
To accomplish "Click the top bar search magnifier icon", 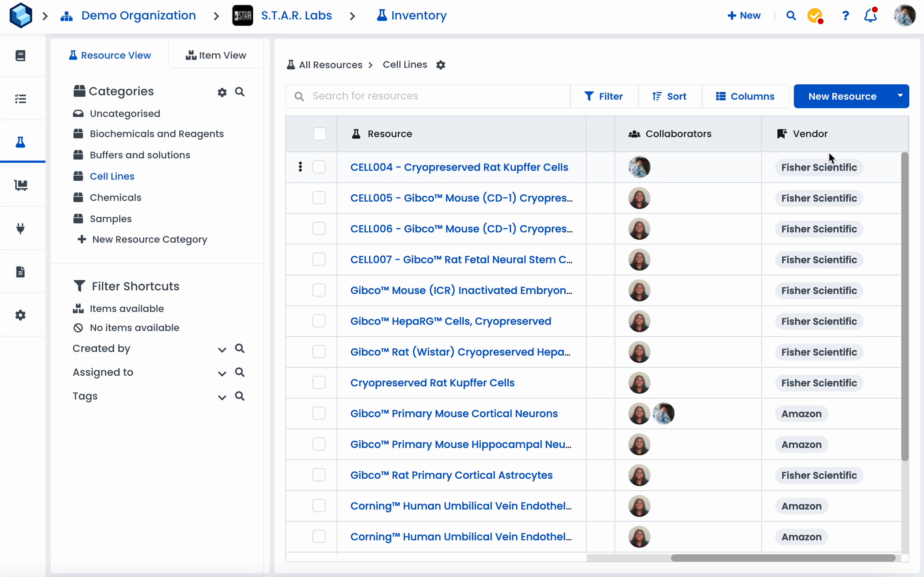I will coord(791,16).
